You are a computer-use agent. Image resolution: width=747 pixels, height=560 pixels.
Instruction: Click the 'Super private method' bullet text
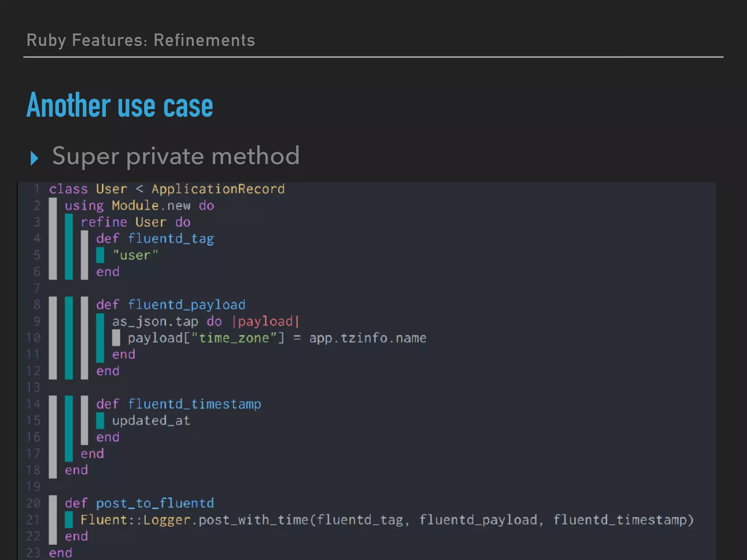[176, 156]
